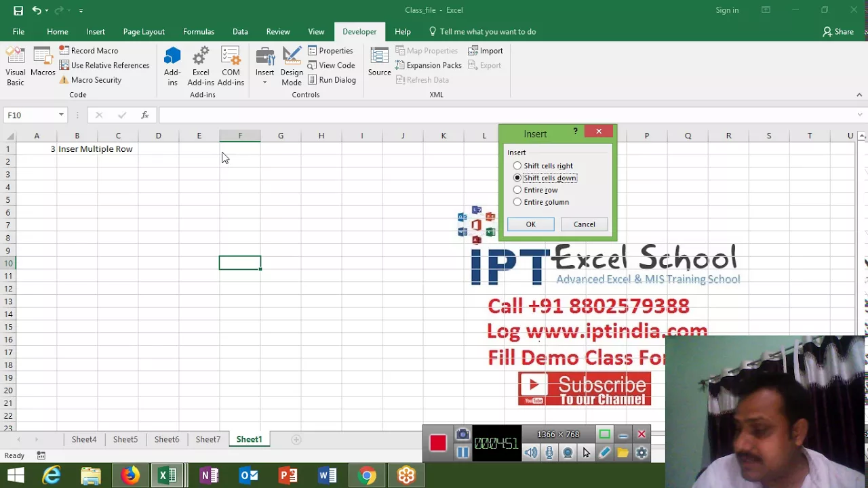Open Ribbon Display Options
This screenshot has width=868, height=488.
click(x=766, y=10)
